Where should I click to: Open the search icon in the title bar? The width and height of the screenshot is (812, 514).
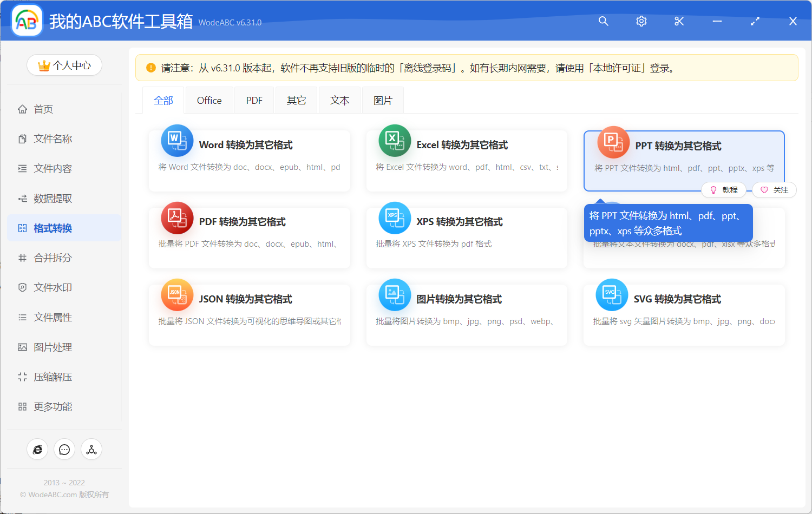pyautogui.click(x=603, y=21)
